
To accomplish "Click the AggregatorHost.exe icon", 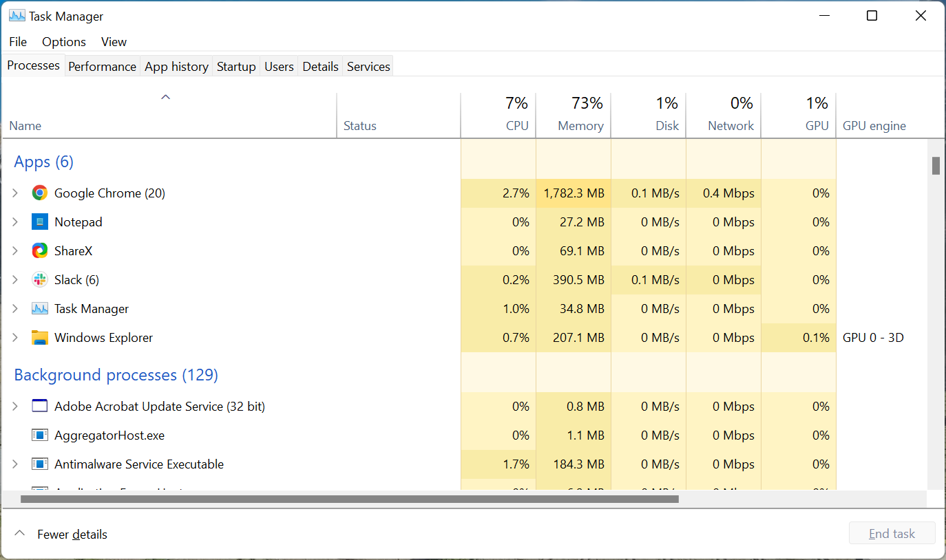I will pyautogui.click(x=40, y=435).
